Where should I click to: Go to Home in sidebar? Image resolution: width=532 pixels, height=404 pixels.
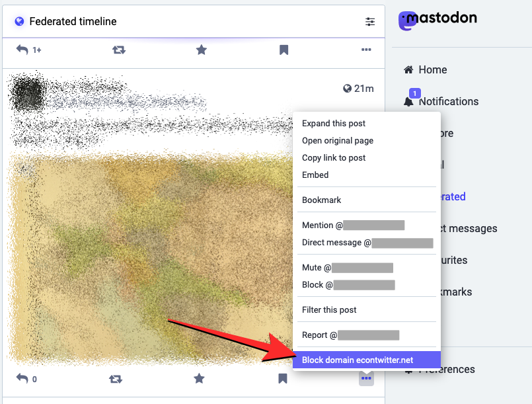coord(432,70)
